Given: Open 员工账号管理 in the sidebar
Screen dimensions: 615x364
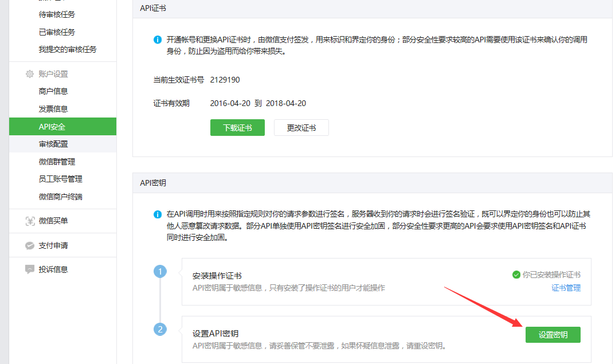Looking at the screenshot, I should [x=60, y=179].
